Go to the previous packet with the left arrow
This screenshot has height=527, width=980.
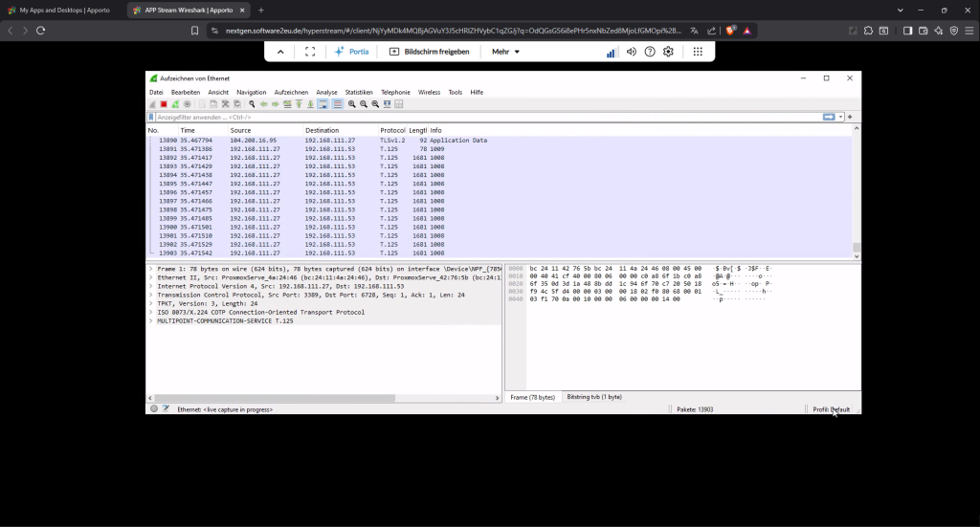pos(263,104)
